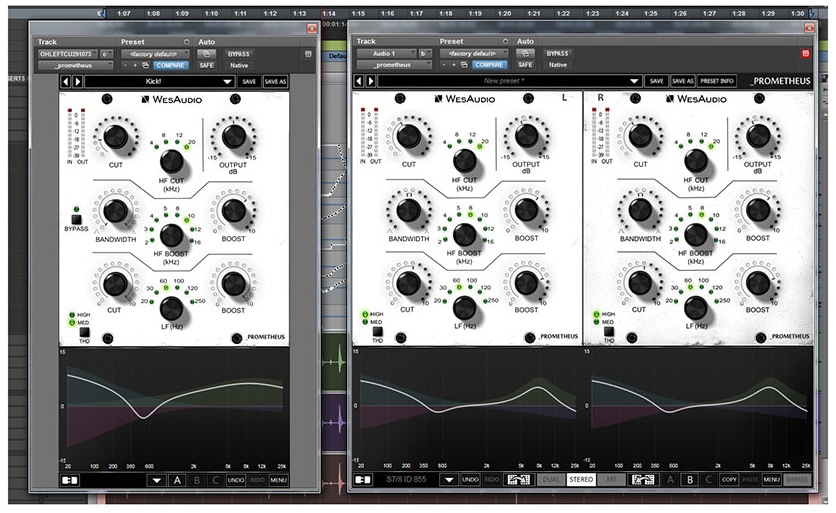Click hardware connection icon in left plugin footer
This screenshot has width=836, height=513.
click(70, 480)
